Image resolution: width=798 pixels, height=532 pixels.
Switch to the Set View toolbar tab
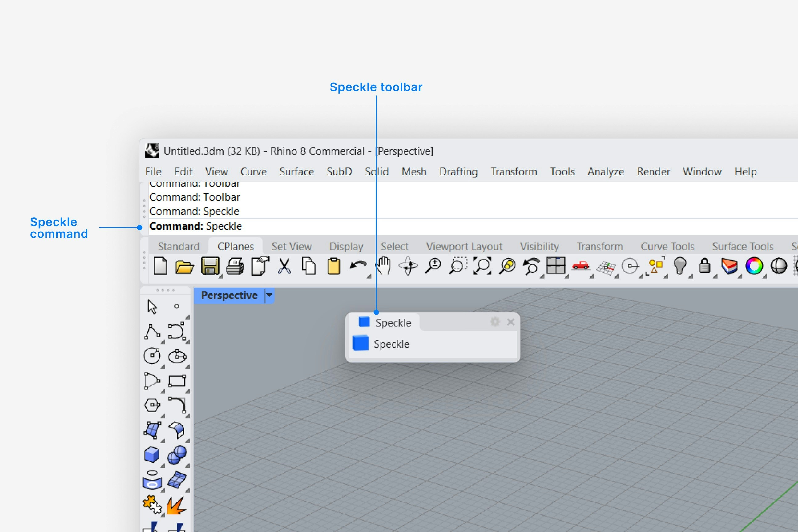tap(292, 246)
